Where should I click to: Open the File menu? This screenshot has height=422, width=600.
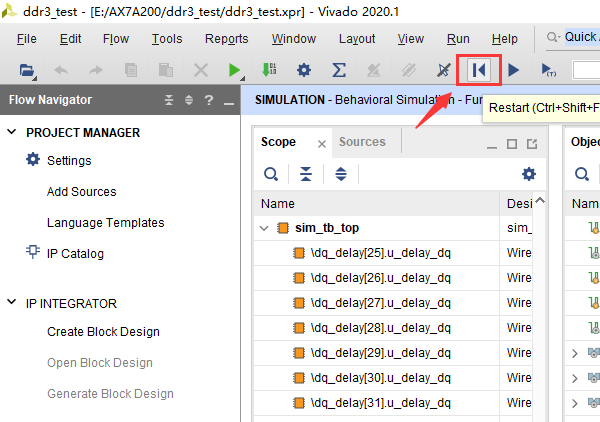(x=27, y=39)
